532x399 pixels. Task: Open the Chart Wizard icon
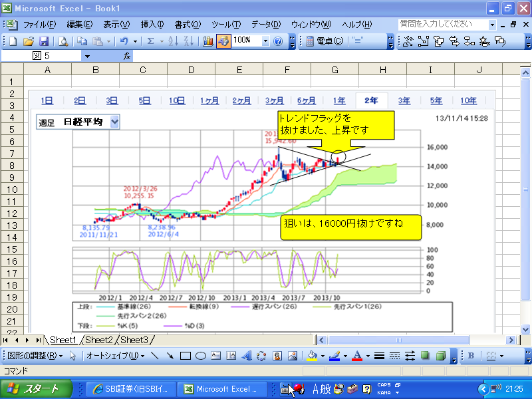tap(207, 41)
